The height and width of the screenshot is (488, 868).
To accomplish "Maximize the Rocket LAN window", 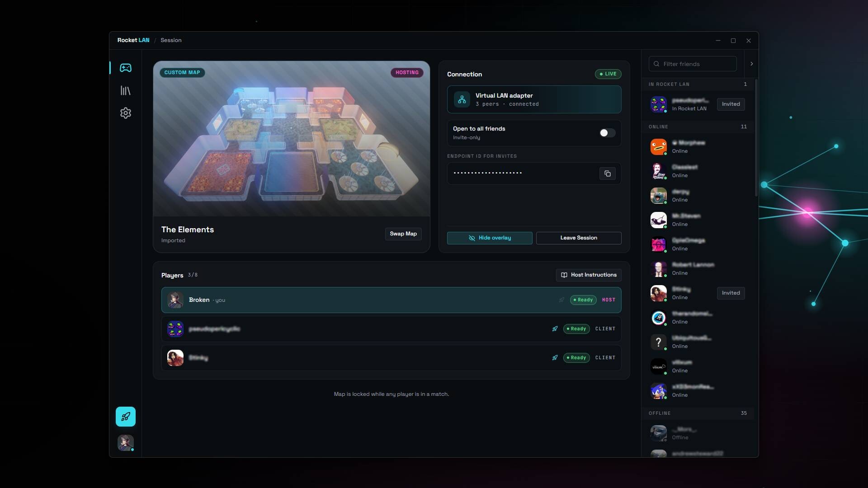I will click(733, 41).
